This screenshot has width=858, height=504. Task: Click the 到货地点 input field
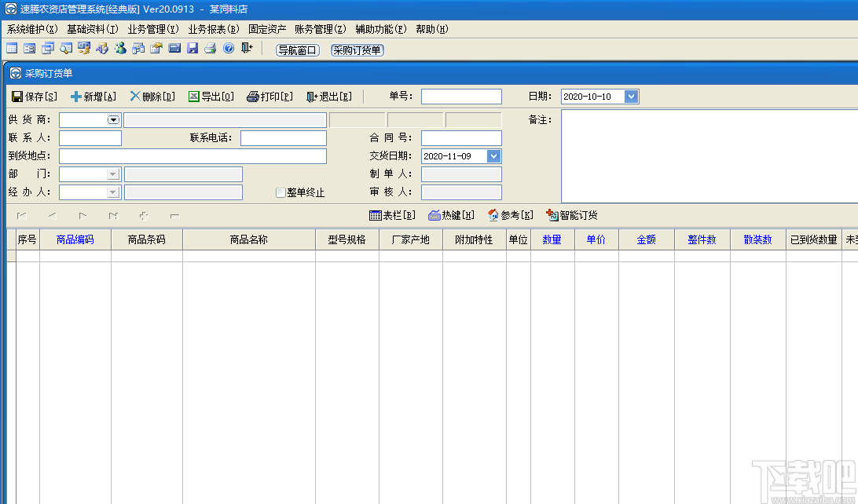coord(192,155)
